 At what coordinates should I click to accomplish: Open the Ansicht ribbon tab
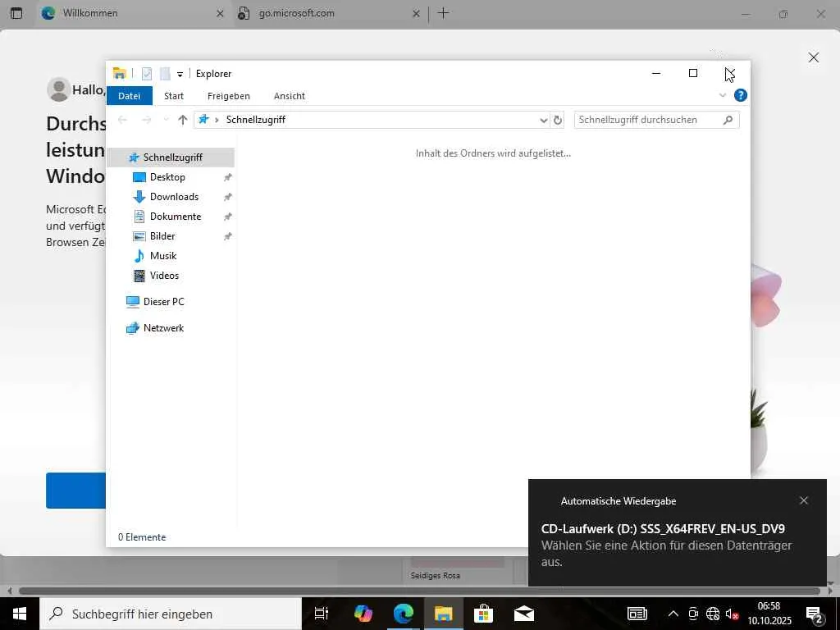290,96
